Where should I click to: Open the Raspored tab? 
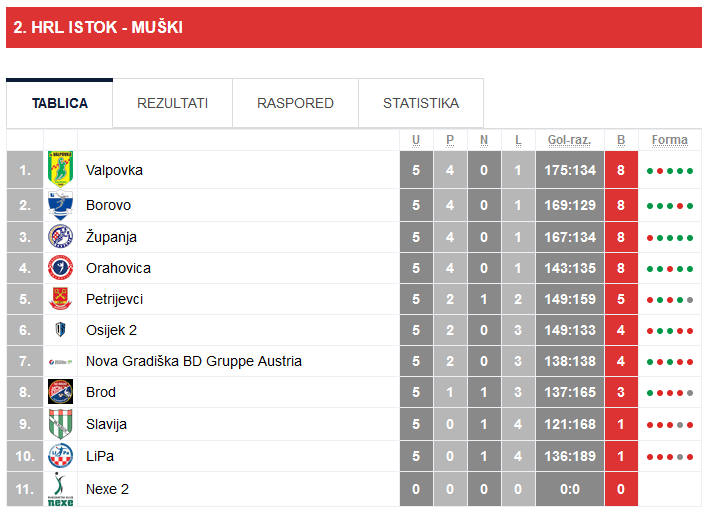295,103
